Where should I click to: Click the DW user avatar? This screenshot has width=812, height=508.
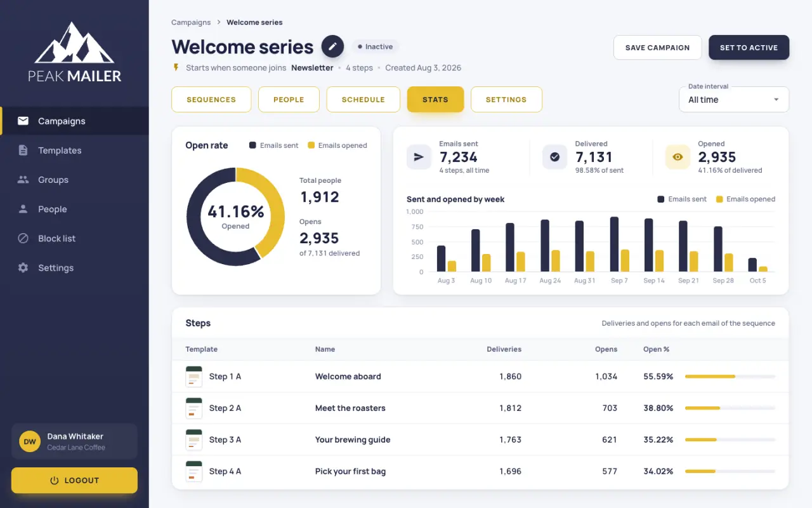(x=30, y=441)
